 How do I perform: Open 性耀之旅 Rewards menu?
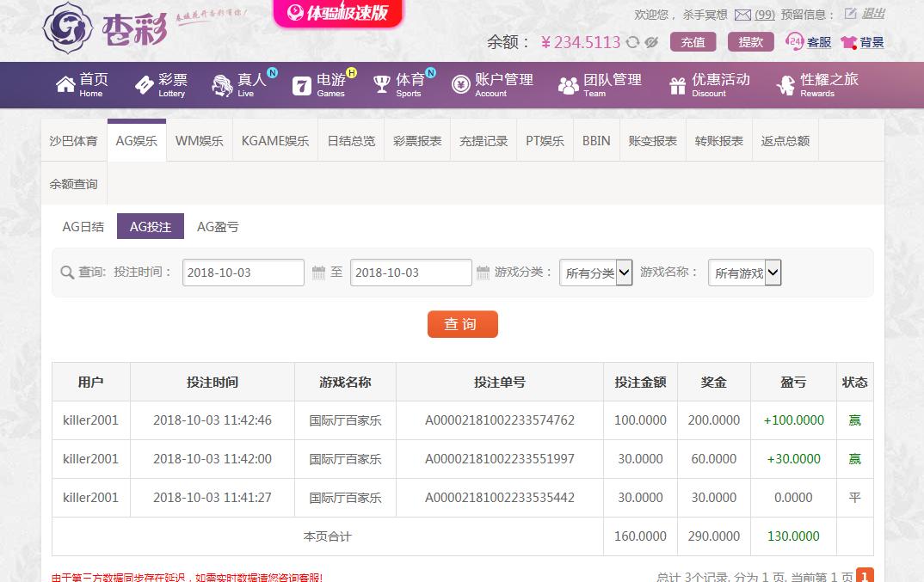(817, 85)
